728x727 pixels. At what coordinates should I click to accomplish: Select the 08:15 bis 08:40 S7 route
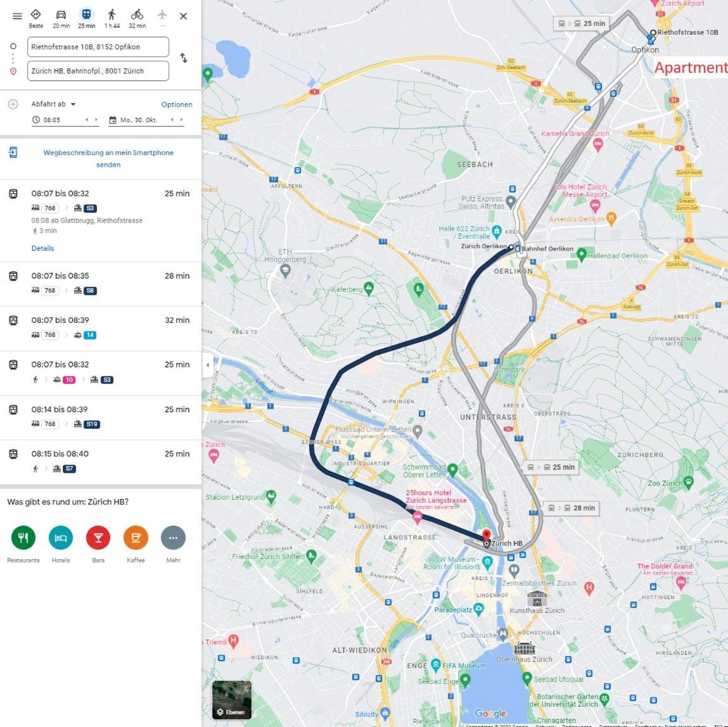tap(101, 462)
